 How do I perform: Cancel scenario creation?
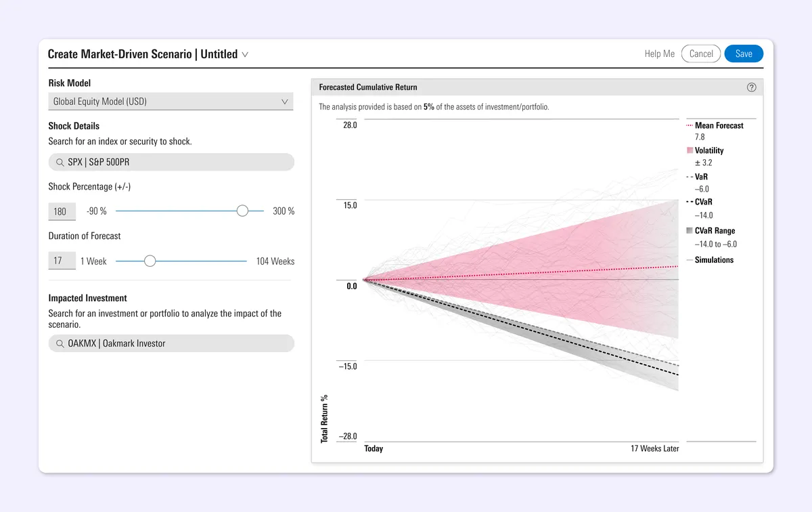[701, 54]
